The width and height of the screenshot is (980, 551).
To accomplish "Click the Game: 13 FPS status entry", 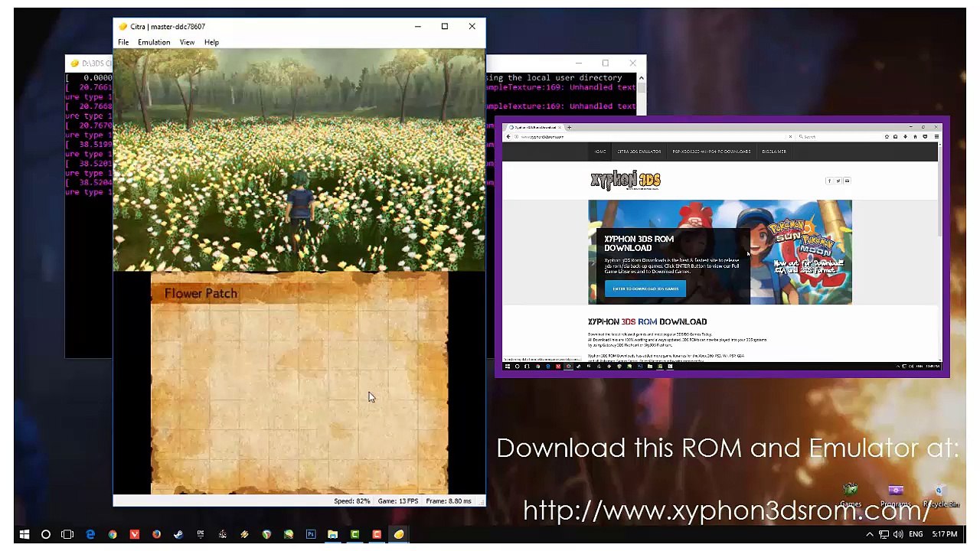I will point(398,500).
